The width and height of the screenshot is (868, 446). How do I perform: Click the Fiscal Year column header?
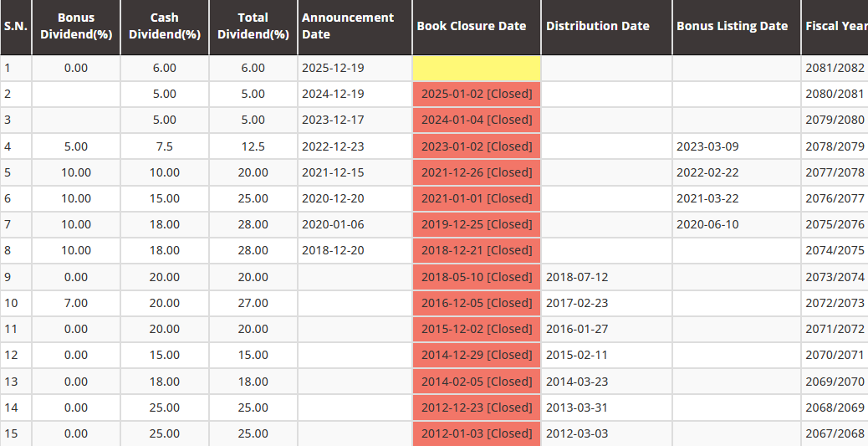point(835,26)
